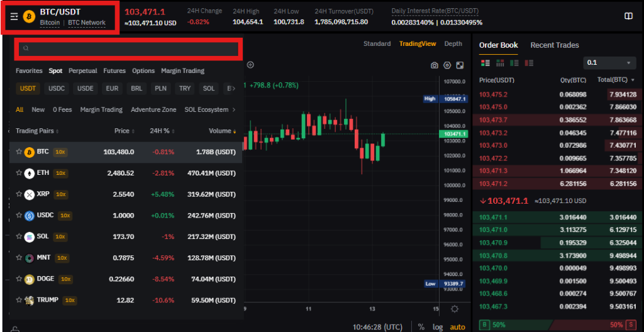
Task: Switch chart to Standard view
Action: (377, 43)
